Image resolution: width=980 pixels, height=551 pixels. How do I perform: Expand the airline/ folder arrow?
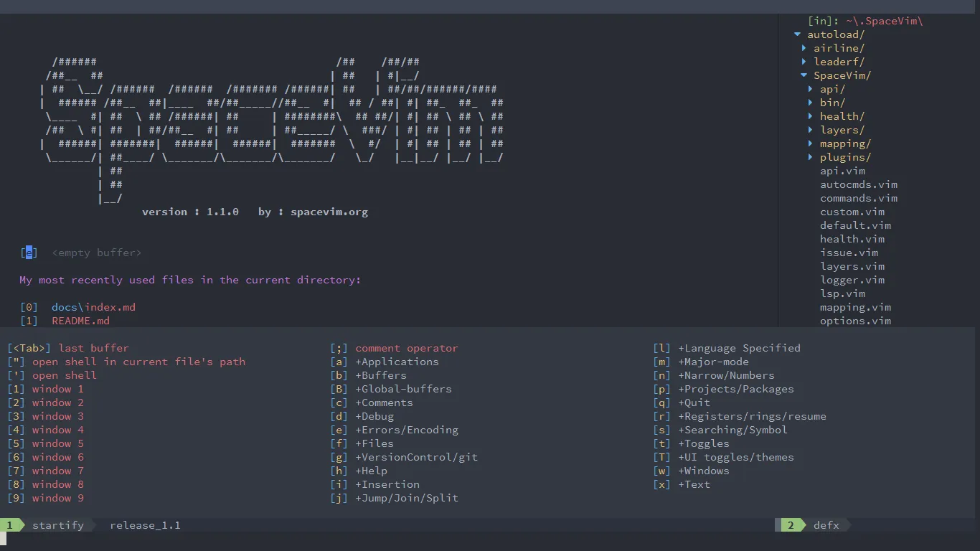pyautogui.click(x=805, y=48)
